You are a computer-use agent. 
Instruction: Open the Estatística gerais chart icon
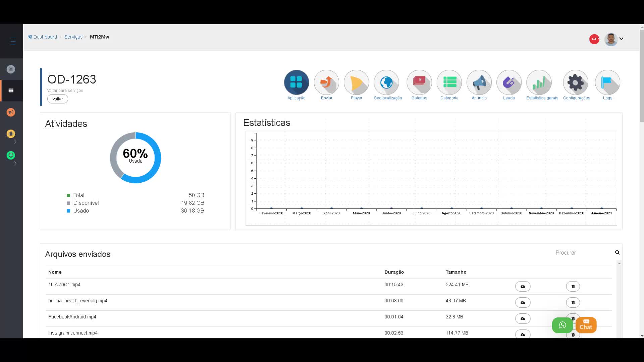click(x=539, y=82)
